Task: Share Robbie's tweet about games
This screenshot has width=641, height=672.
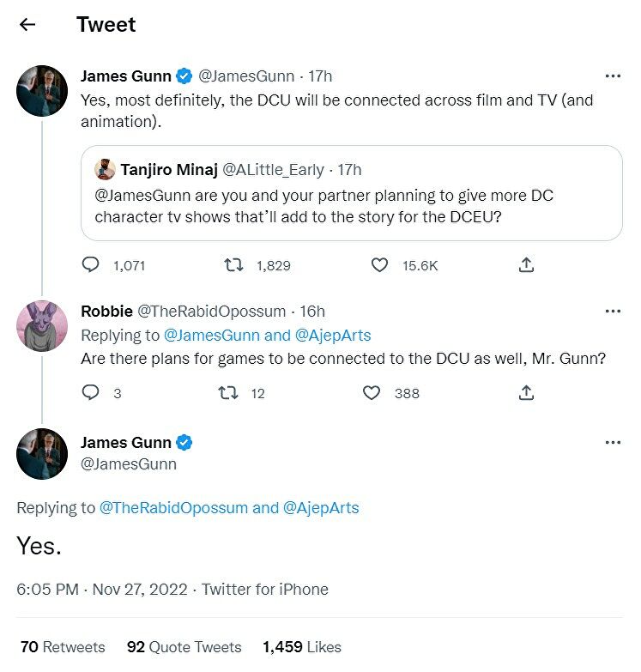Action: coord(527,393)
